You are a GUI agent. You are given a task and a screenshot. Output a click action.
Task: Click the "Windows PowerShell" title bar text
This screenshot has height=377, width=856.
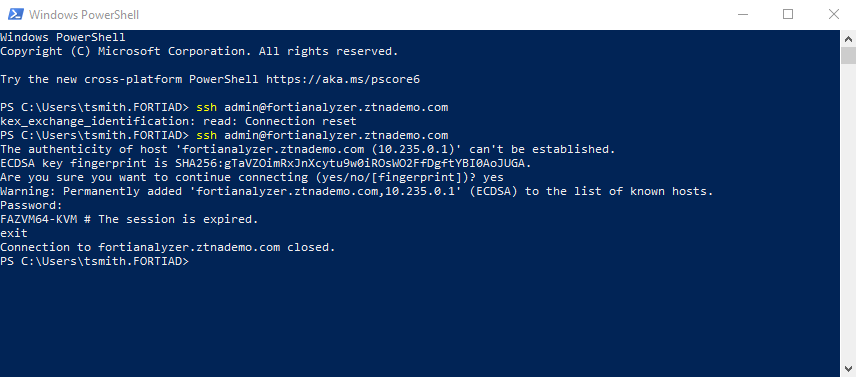coord(84,15)
